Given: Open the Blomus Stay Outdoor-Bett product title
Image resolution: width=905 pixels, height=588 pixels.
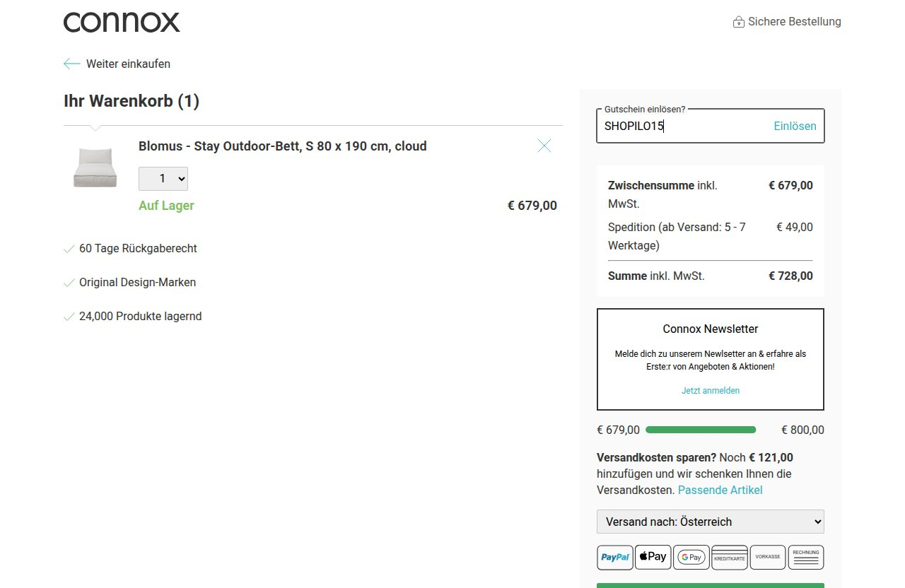Looking at the screenshot, I should 283,146.
